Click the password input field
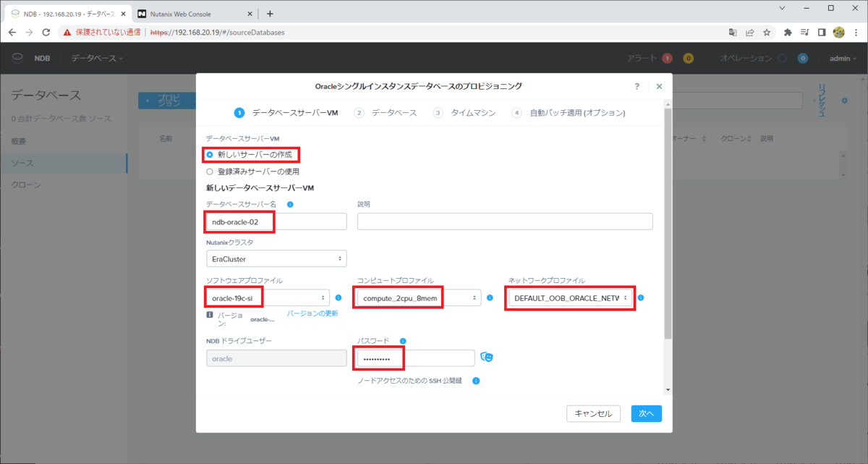The image size is (868, 464). pos(416,358)
